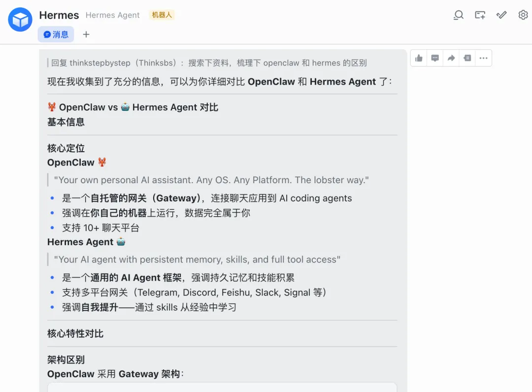This screenshot has width=532, height=392.
Task: Click the 机器人 bot tag
Action: (162, 15)
